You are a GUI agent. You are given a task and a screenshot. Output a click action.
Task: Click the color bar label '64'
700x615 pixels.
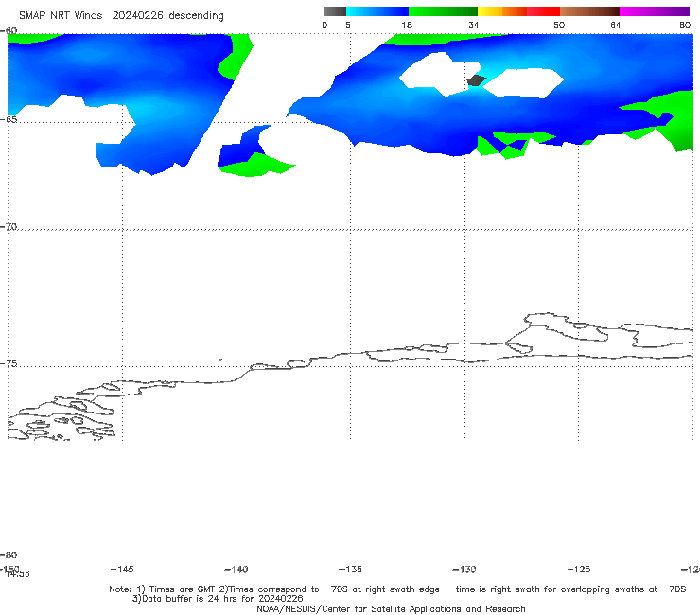tap(616, 26)
